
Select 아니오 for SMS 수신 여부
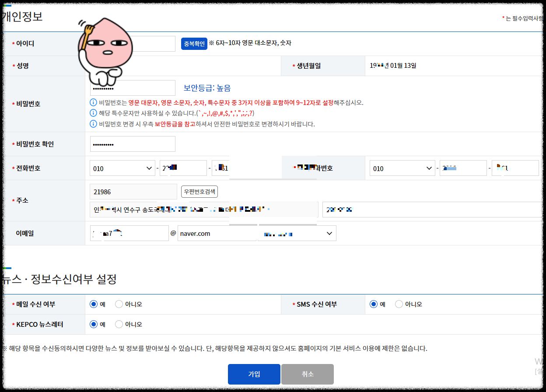tap(399, 304)
